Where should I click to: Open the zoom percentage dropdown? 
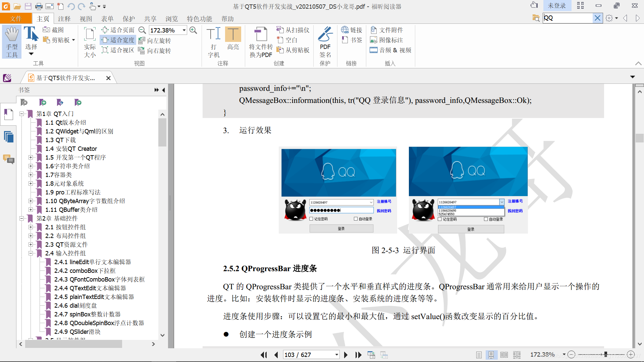tap(184, 30)
